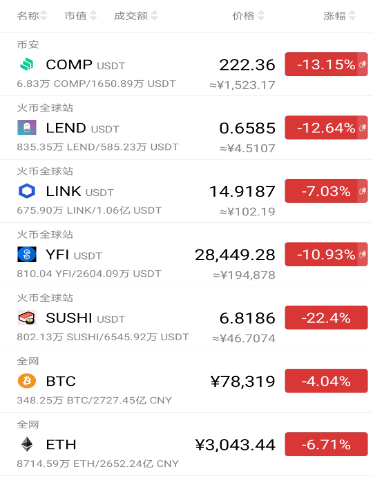372x480 pixels.
Task: Toggle the -22.4% SUSHI badge
Action: pyautogui.click(x=326, y=318)
